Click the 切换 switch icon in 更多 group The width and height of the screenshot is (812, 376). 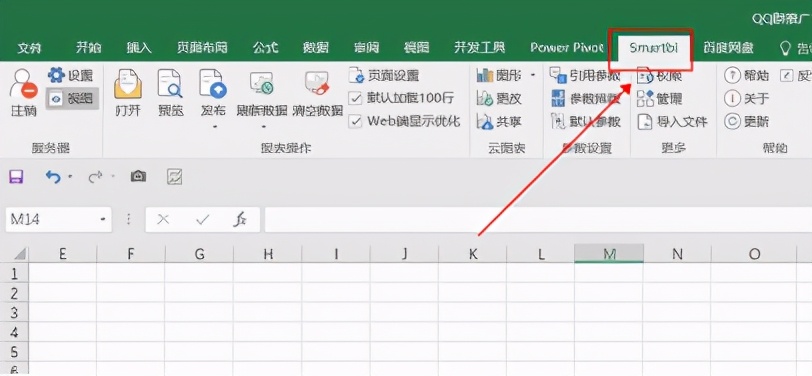pyautogui.click(x=645, y=77)
